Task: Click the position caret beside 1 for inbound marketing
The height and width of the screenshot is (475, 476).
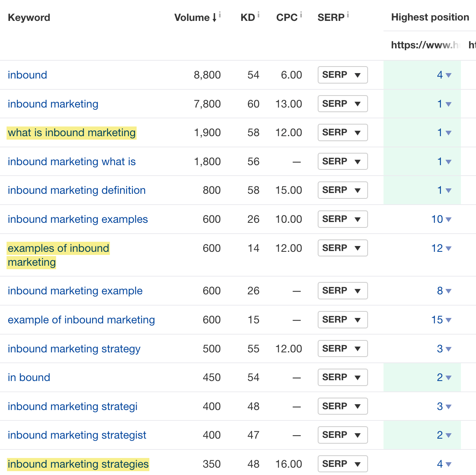Action: [x=448, y=105]
